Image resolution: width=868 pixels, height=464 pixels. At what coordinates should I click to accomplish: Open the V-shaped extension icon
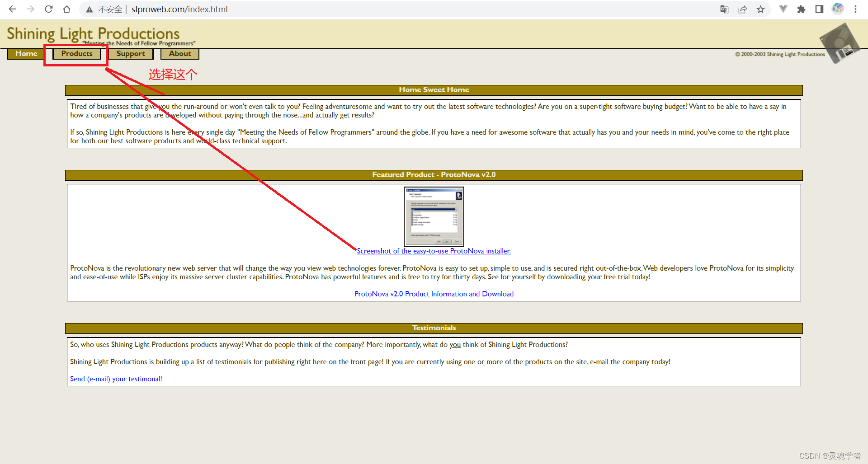click(x=783, y=9)
